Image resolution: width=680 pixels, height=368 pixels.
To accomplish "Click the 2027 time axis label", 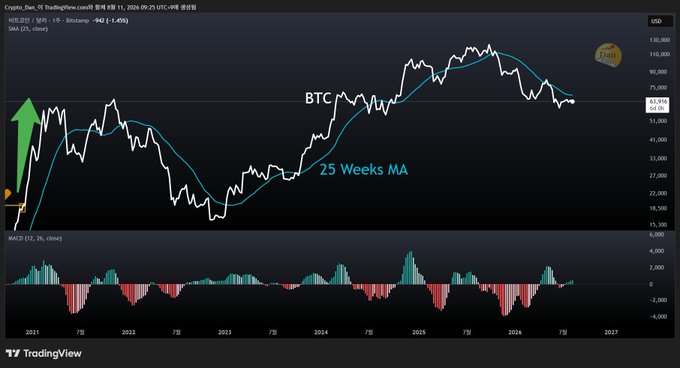I will pos(611,332).
